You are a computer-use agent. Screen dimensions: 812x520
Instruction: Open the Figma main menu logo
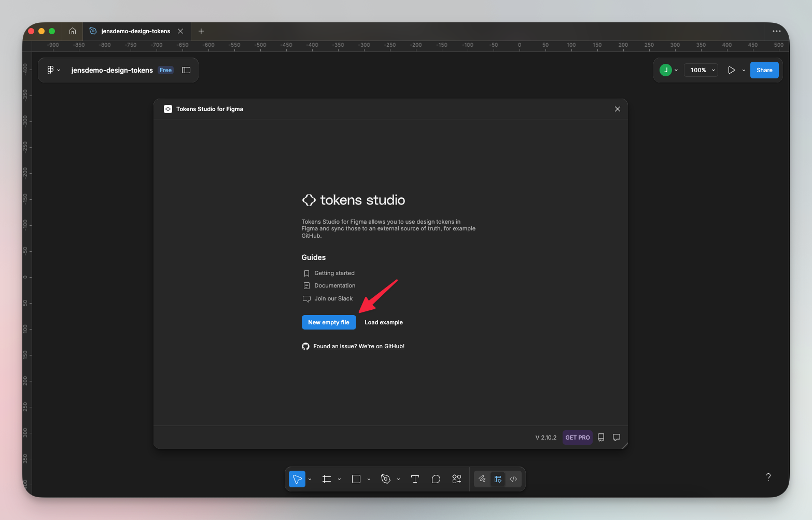tap(50, 70)
